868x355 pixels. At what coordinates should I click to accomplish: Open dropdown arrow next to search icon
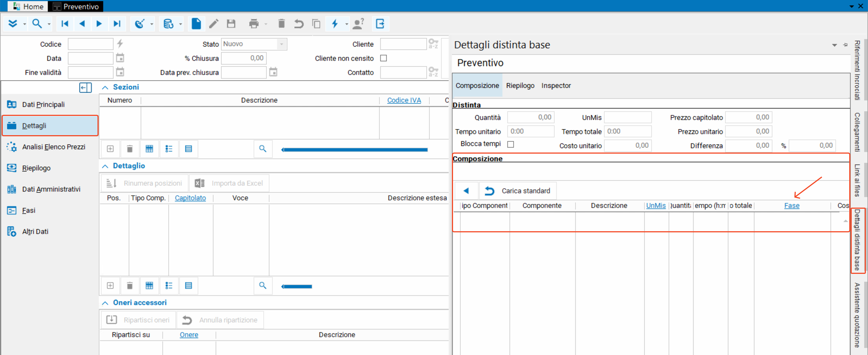click(49, 24)
